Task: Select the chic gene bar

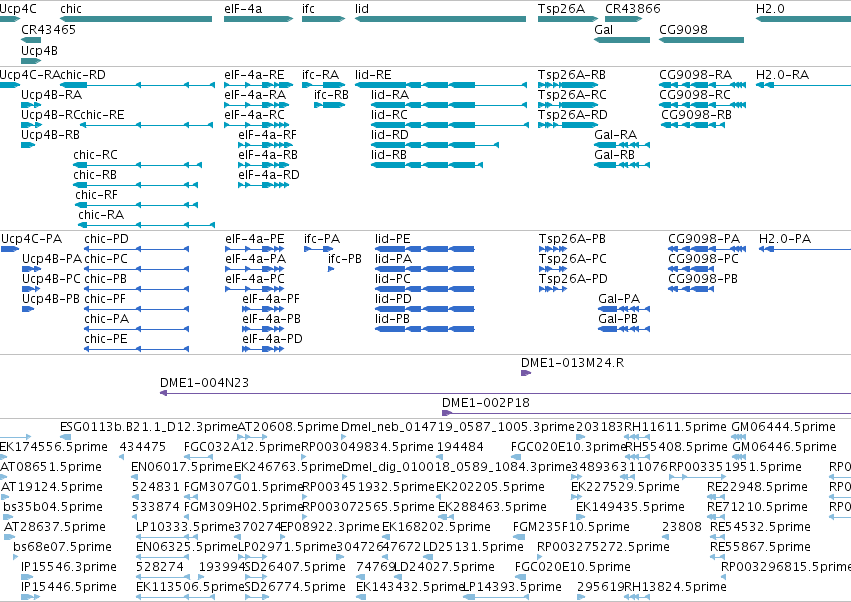Action: [136, 19]
